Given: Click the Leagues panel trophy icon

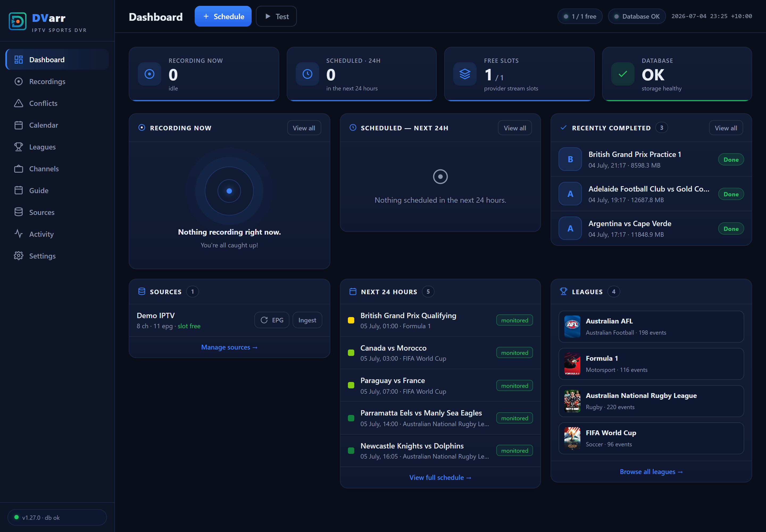Looking at the screenshot, I should point(564,292).
